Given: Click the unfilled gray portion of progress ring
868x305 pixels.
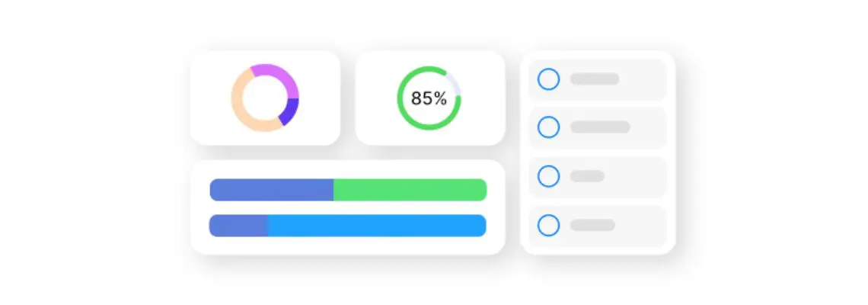Looking at the screenshot, I should point(455,82).
